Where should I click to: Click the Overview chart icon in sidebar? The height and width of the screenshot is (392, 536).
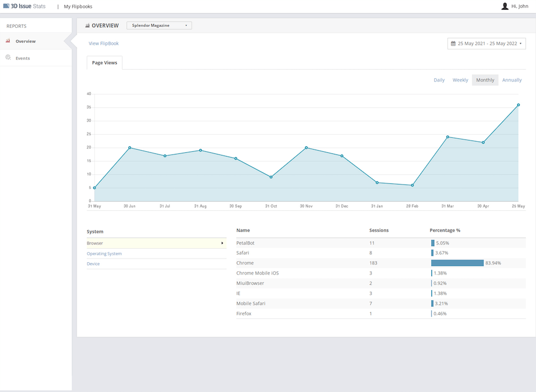[x=8, y=41]
